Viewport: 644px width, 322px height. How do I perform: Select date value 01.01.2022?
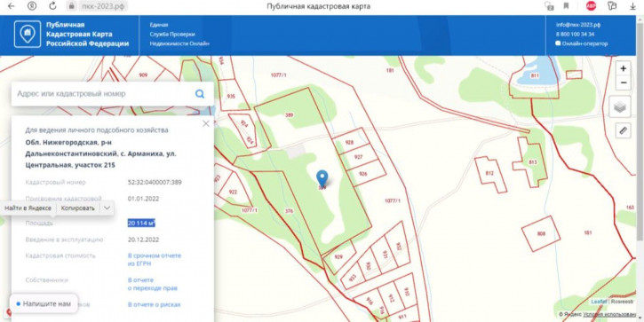pos(143,199)
